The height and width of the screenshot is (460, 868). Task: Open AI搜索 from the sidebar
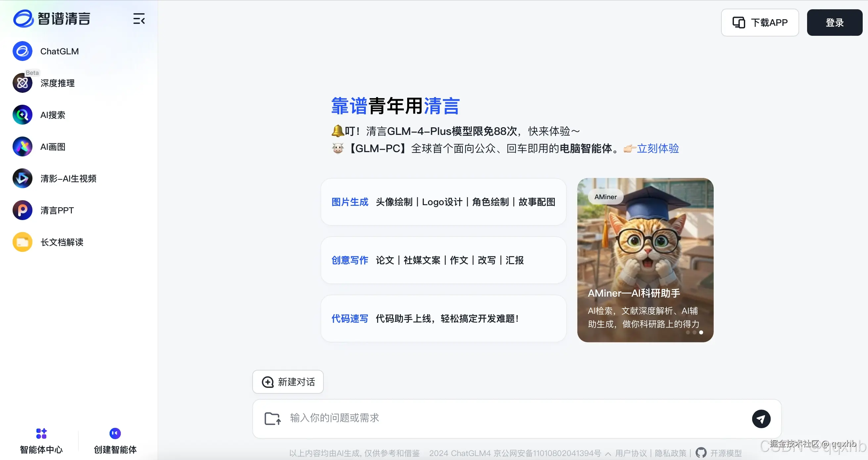(53, 115)
